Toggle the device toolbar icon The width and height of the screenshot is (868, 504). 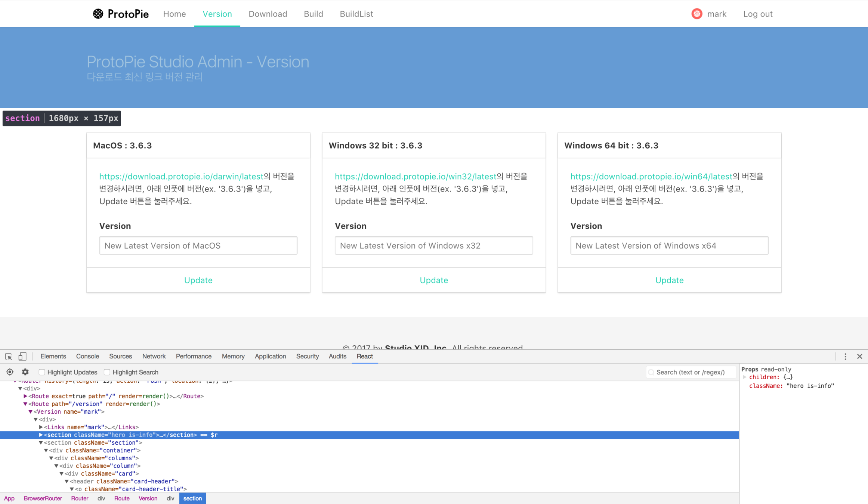pos(22,357)
